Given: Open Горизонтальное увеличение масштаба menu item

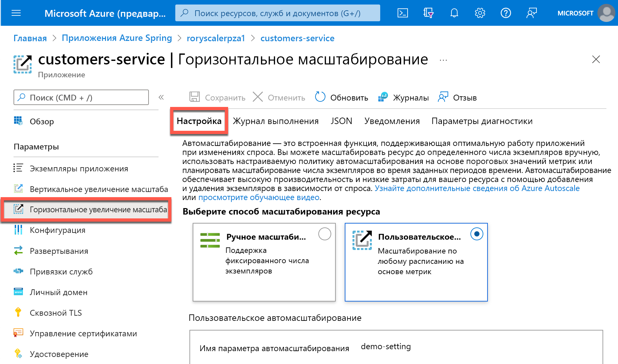Looking at the screenshot, I should [86, 210].
